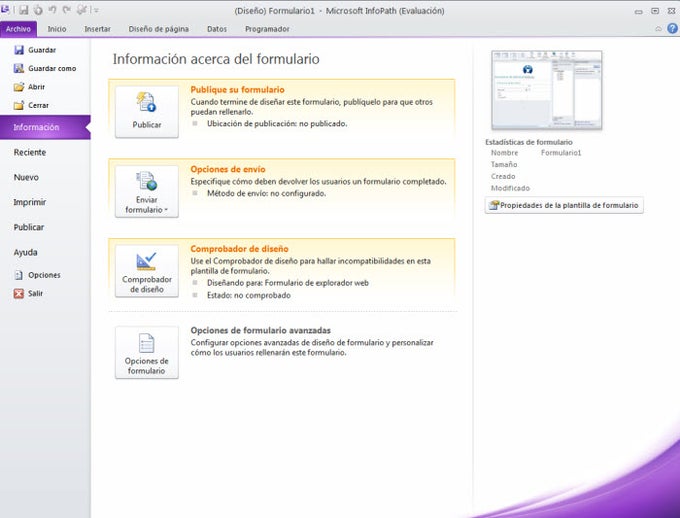The image size is (680, 518).
Task: Click the Estadísticas de formulario label
Action: (x=529, y=142)
